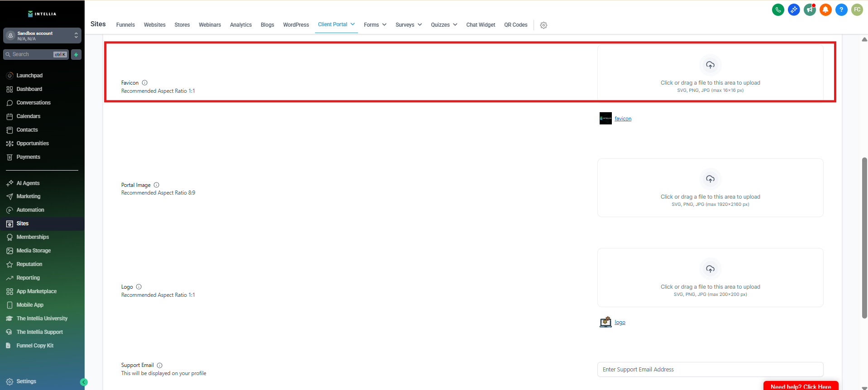
Task: Click the green lightning quick actions button
Action: pos(76,55)
